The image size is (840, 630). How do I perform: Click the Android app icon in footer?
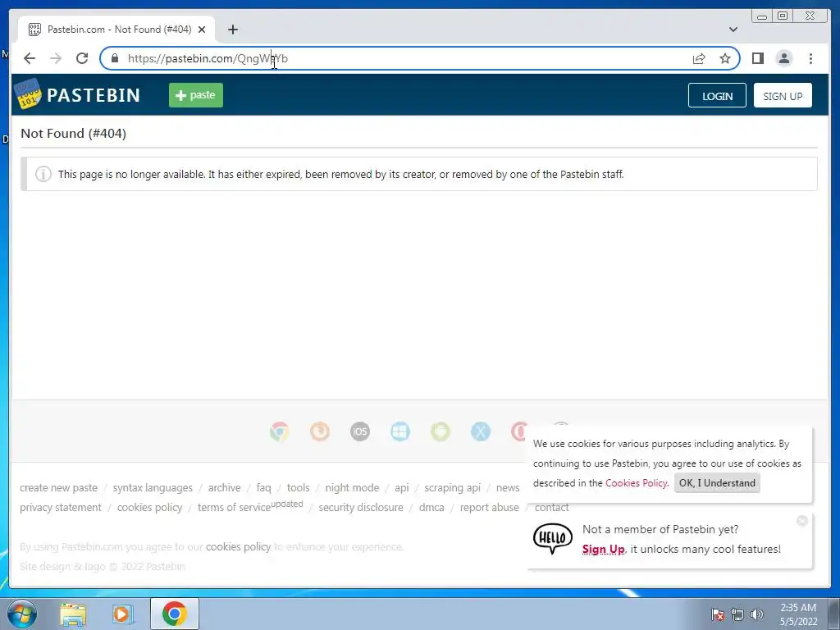point(441,431)
